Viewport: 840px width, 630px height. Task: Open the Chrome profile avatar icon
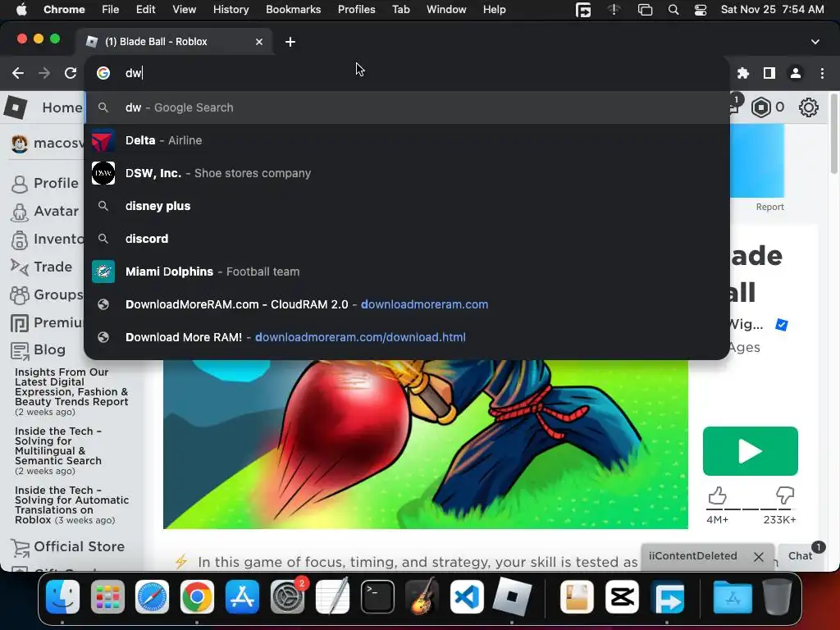coord(796,73)
